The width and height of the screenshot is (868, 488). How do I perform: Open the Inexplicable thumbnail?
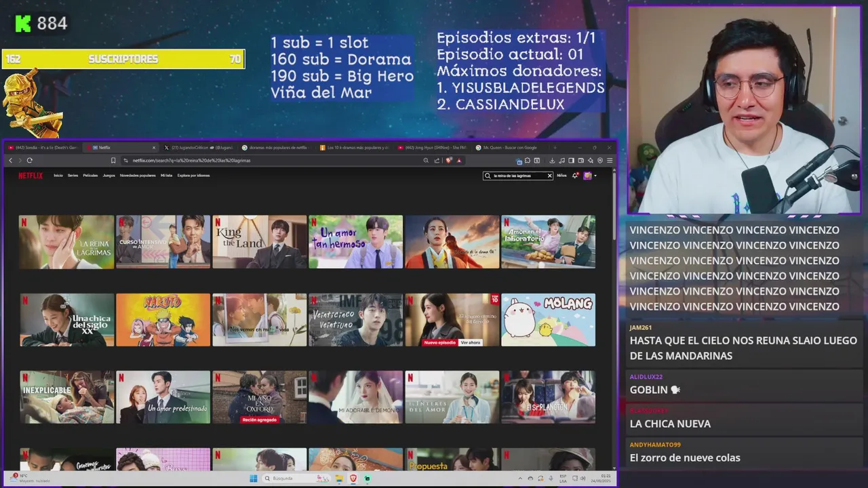coord(66,397)
